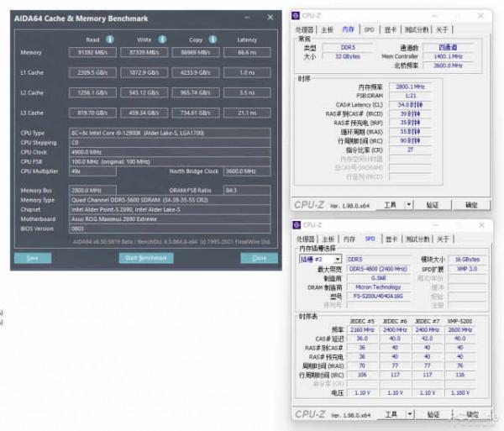The height and width of the screenshot is (431, 504).
Task: Click 确定 button in lower CPU-Z window
Action: pyautogui.click(x=472, y=414)
